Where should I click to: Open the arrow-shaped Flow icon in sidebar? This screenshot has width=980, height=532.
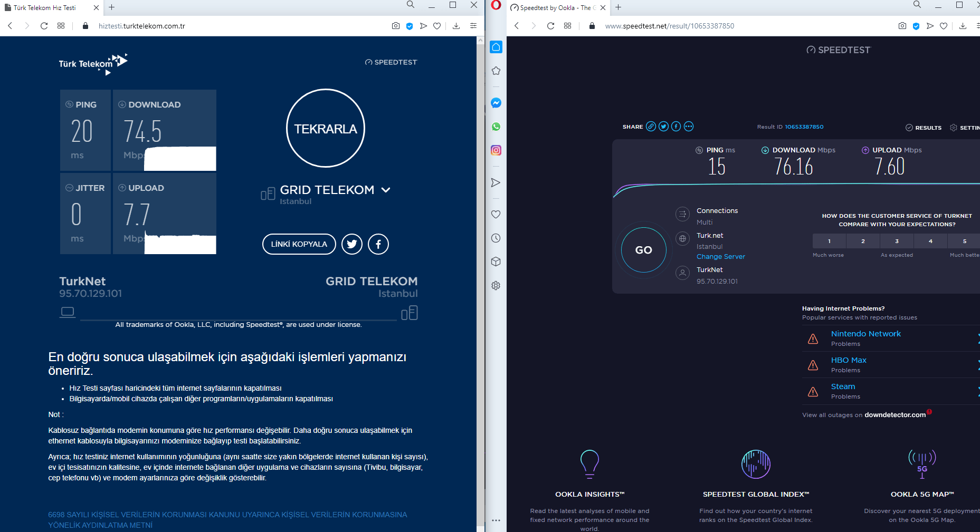[496, 182]
